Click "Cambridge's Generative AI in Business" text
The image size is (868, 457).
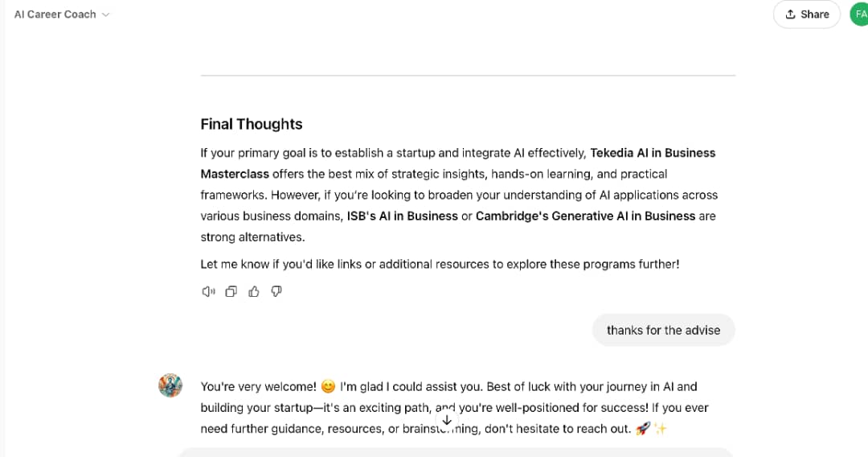585,216
